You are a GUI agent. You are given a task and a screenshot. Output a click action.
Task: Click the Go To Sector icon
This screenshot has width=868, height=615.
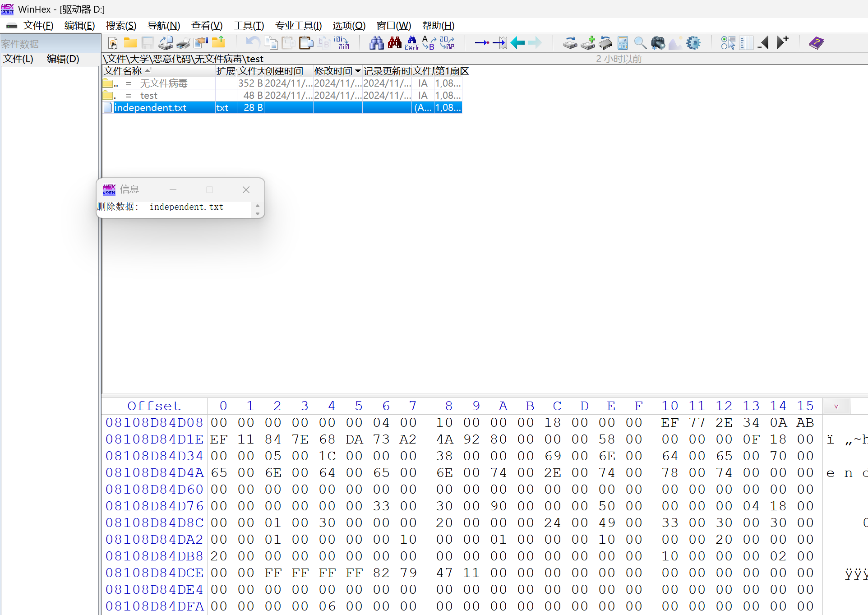[500, 43]
